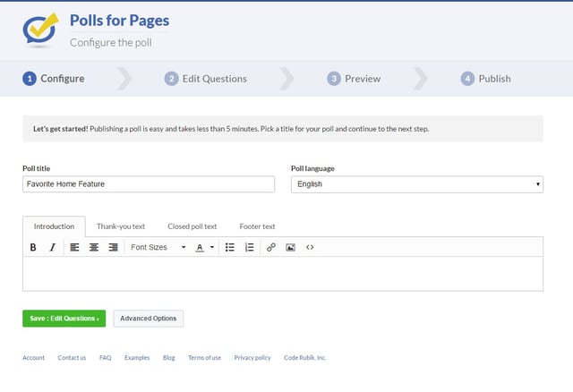The height and width of the screenshot is (392, 573).
Task: Expand the text color picker arrow
Action: click(x=212, y=247)
